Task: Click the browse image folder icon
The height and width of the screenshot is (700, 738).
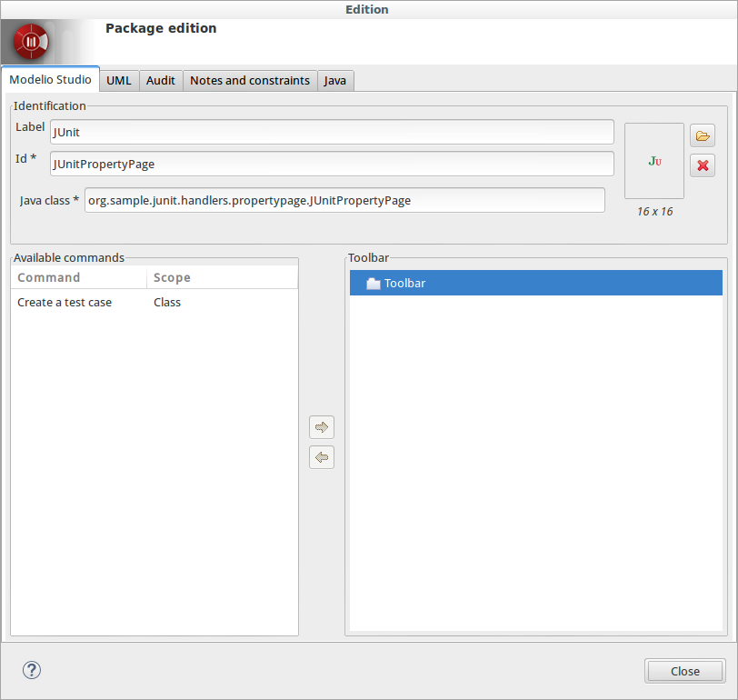Action: pos(703,136)
